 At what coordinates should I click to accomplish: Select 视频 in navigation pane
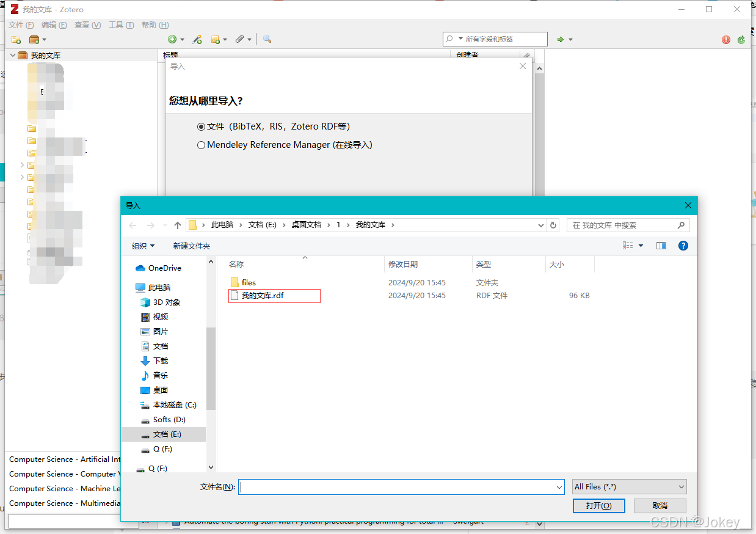point(154,317)
